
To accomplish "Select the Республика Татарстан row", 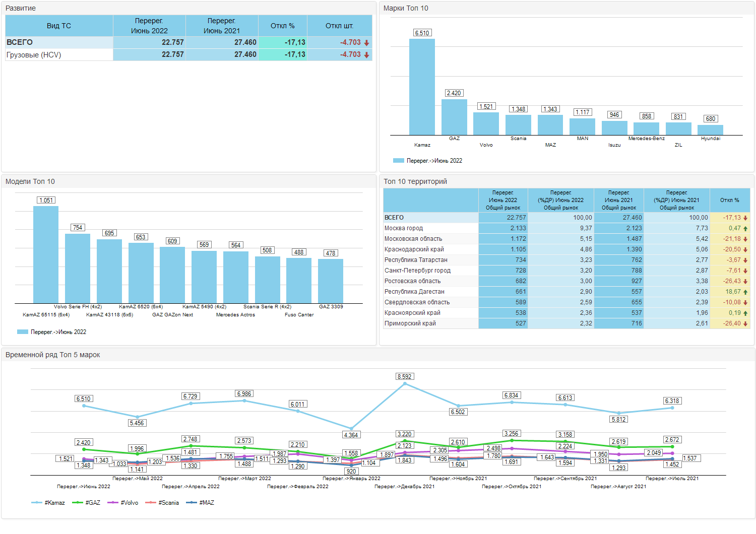I will click(566, 260).
